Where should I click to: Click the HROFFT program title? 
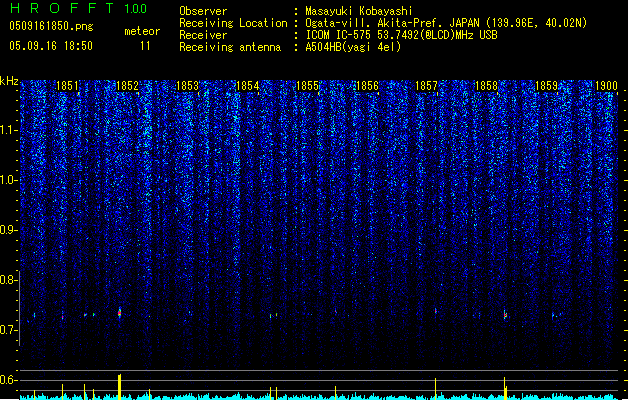pyautogui.click(x=62, y=8)
